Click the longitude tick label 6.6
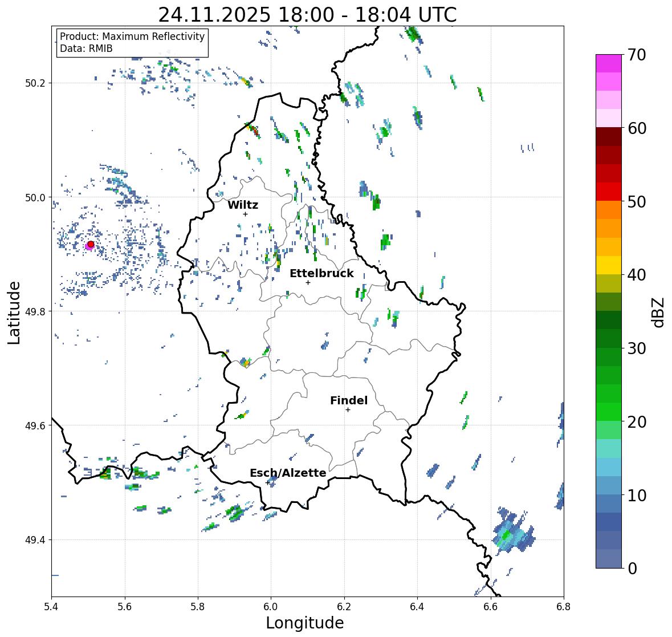 point(490,606)
